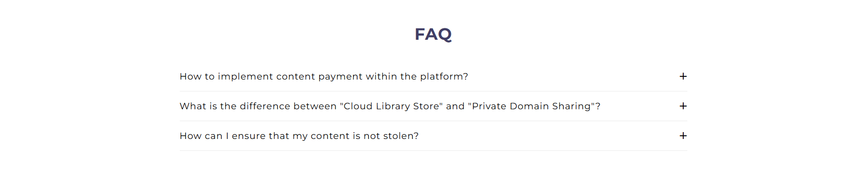Image resolution: width=868 pixels, height=176 pixels.
Task: Select the words "within the platform?"
Action: (x=417, y=76)
